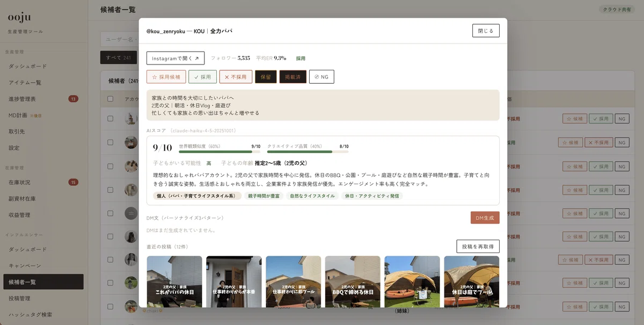Viewport: 644px width, 325px height.
Task: Close the candidate detail modal with 閉じる
Action: [486, 31]
